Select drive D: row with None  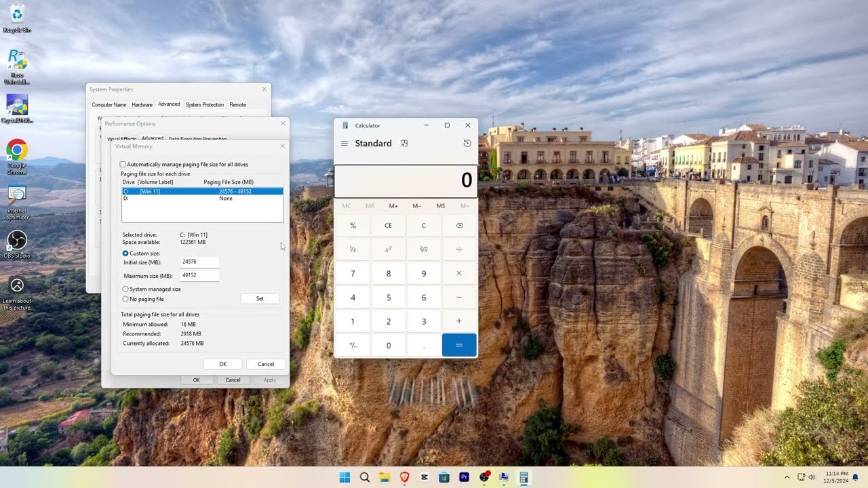click(202, 199)
